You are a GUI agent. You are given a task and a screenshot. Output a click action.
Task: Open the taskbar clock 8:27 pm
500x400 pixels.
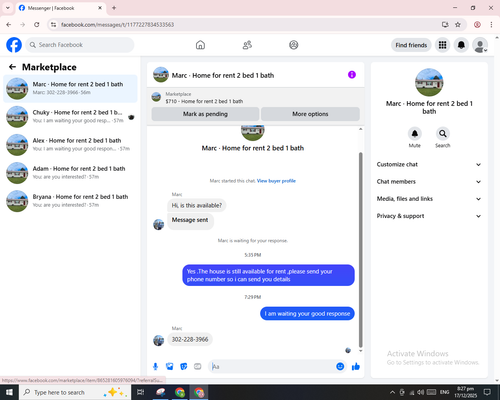pos(465,392)
